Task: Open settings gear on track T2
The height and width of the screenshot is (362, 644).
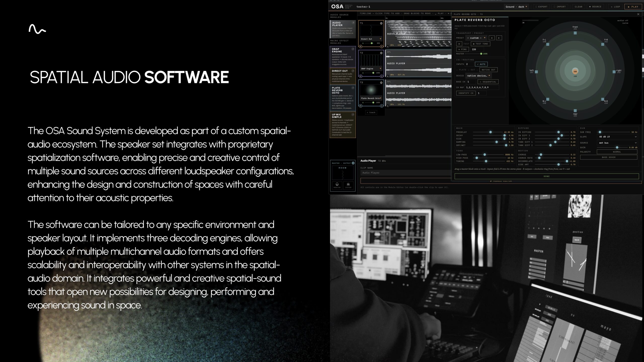Action: 381,53
